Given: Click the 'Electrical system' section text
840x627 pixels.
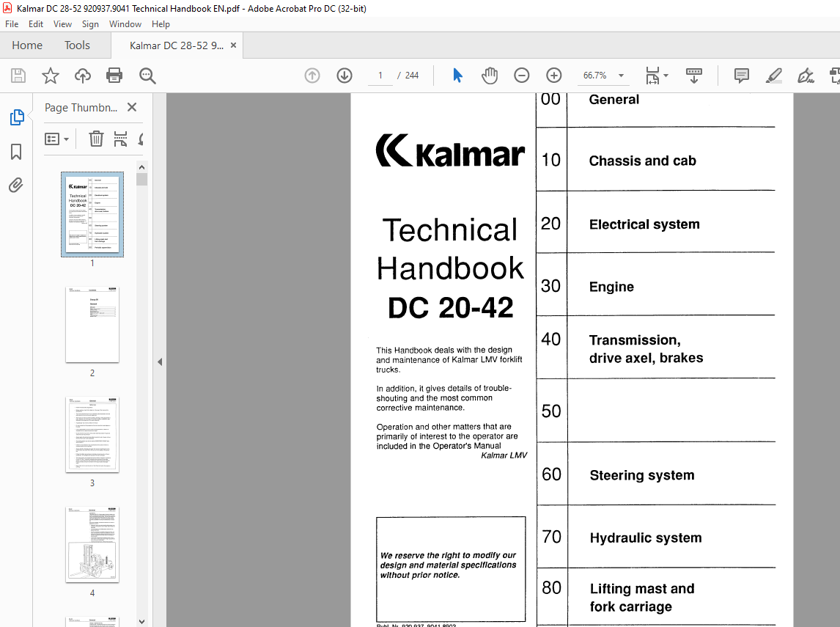Looking at the screenshot, I should 644,224.
